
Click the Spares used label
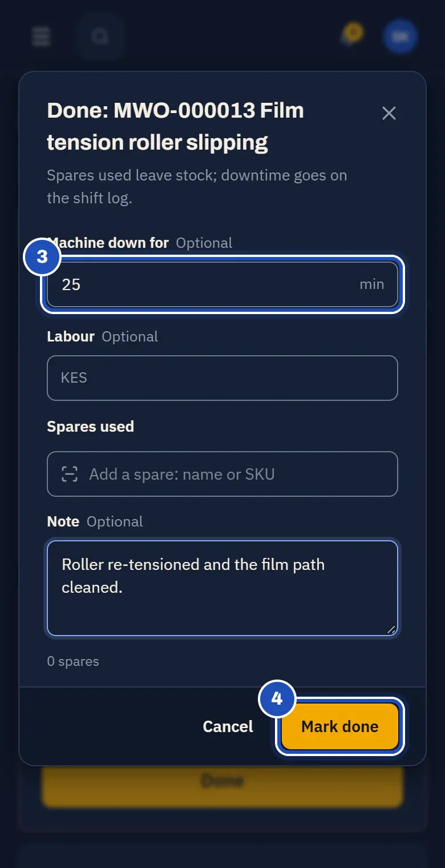coord(90,427)
